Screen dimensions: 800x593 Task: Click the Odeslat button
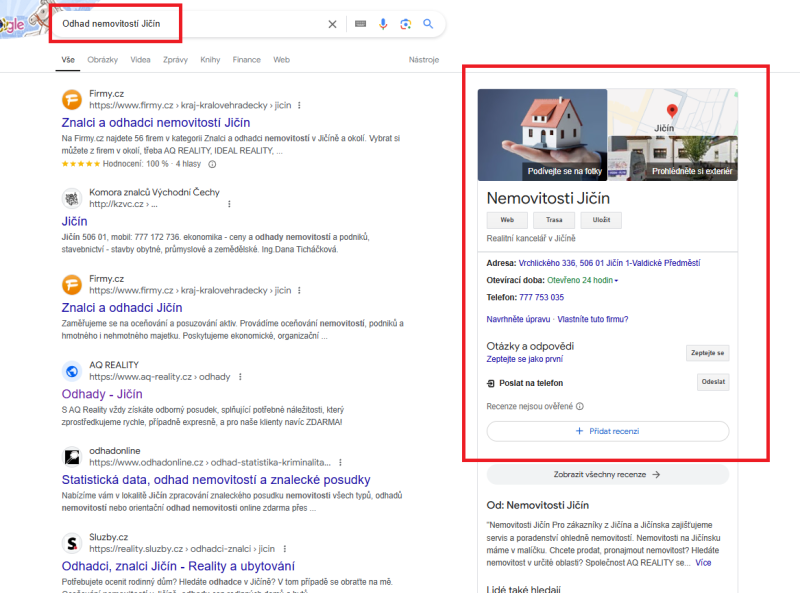pyautogui.click(x=713, y=382)
